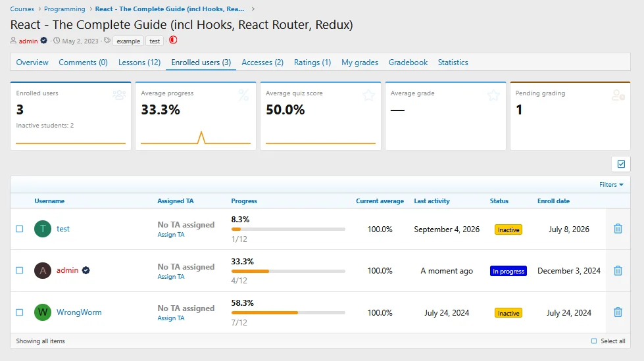Sort by Assigned TA column header
The width and height of the screenshot is (644, 361).
176,201
